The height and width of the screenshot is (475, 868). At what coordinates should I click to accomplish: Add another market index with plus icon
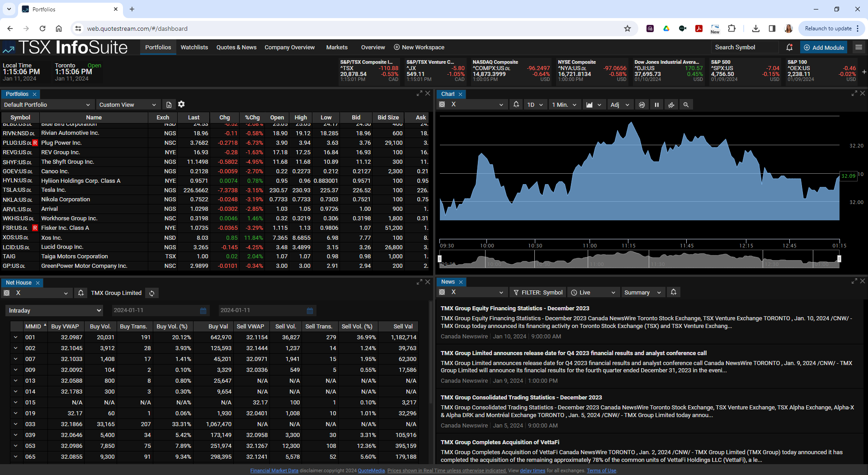pos(864,71)
